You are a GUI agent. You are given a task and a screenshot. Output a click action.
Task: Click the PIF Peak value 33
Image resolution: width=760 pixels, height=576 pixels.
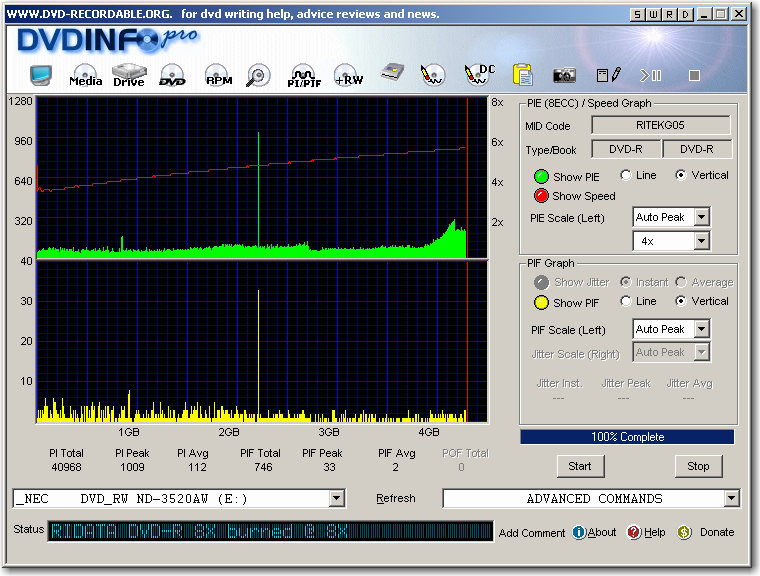tap(329, 467)
